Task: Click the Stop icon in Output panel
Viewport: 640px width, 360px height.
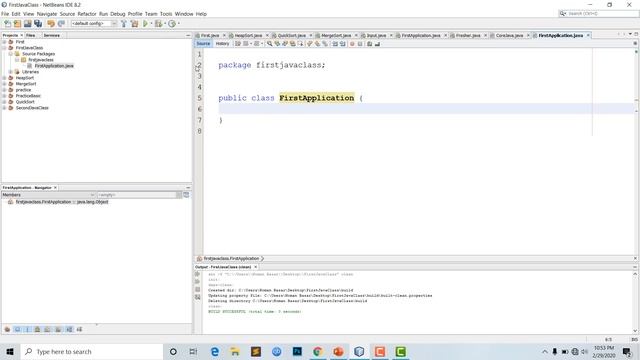Action: pos(198,289)
